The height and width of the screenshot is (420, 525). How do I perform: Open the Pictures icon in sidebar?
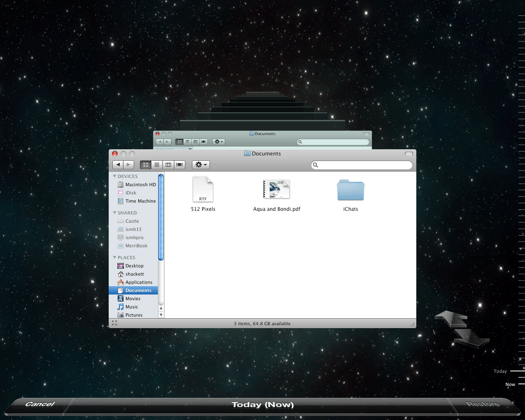tap(121, 315)
